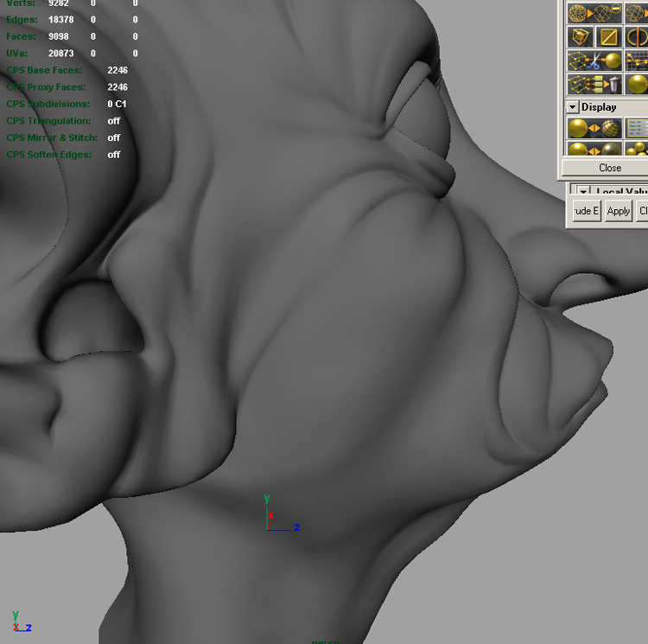The image size is (648, 644).
Task: Click the CPS Mirror & Stitch off value
Action: [114, 137]
